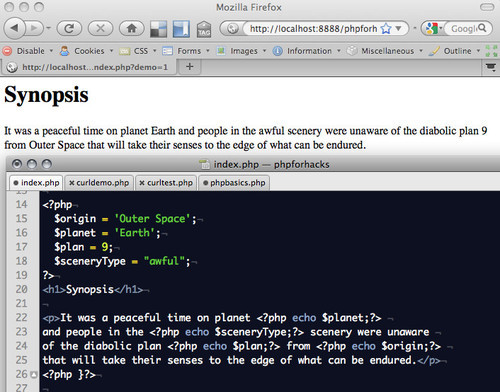Click the Information blue icon
This screenshot has height=392, width=500.
(277, 51)
